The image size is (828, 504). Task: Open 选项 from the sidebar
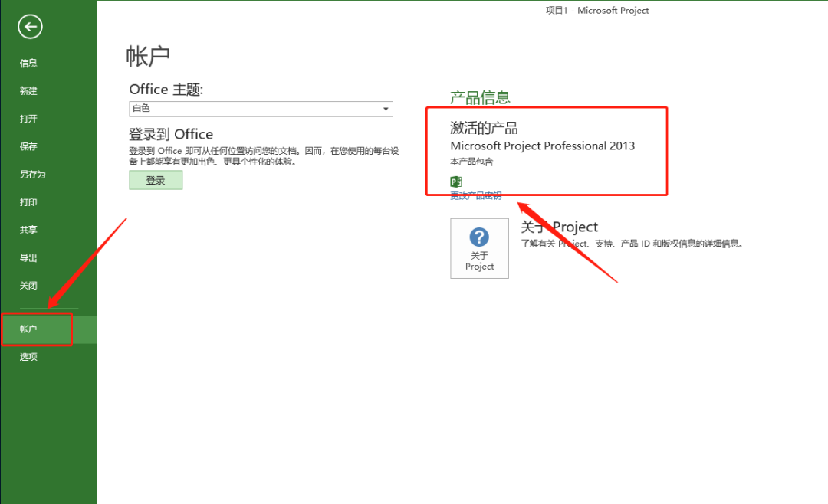tap(28, 357)
